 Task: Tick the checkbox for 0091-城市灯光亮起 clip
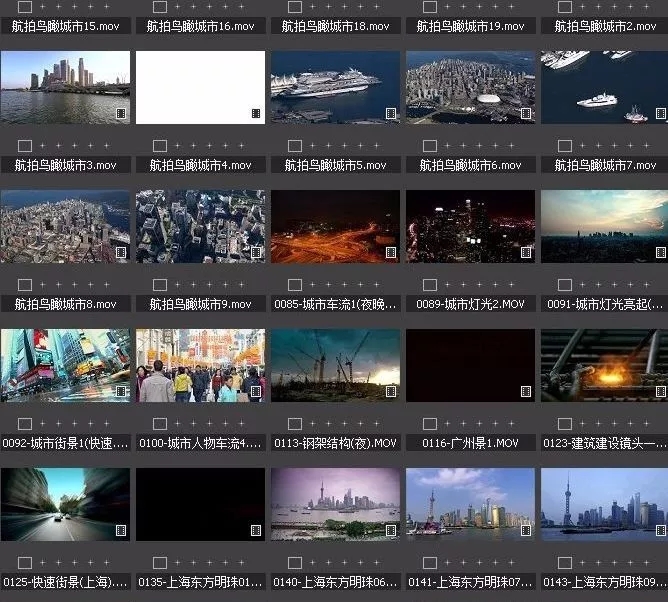pos(565,285)
